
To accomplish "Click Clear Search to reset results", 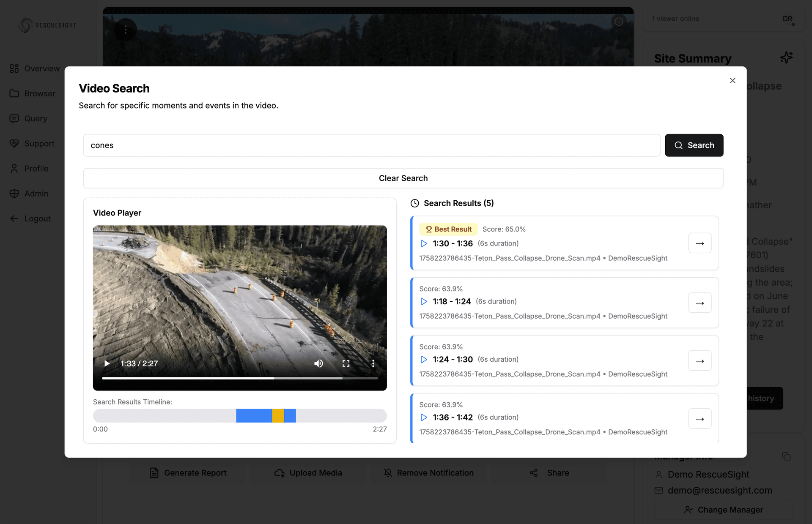I will coord(403,178).
